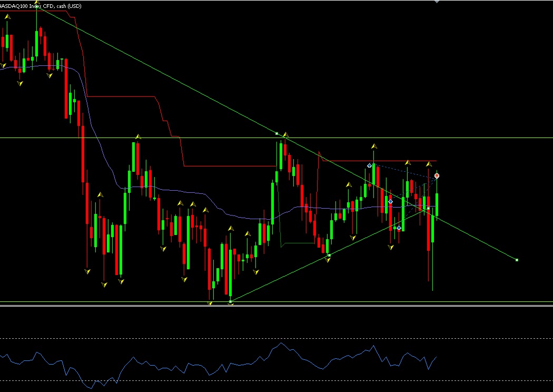Click the middle blue buy arrow marker
Screen dimensions: 553x392
390,201
